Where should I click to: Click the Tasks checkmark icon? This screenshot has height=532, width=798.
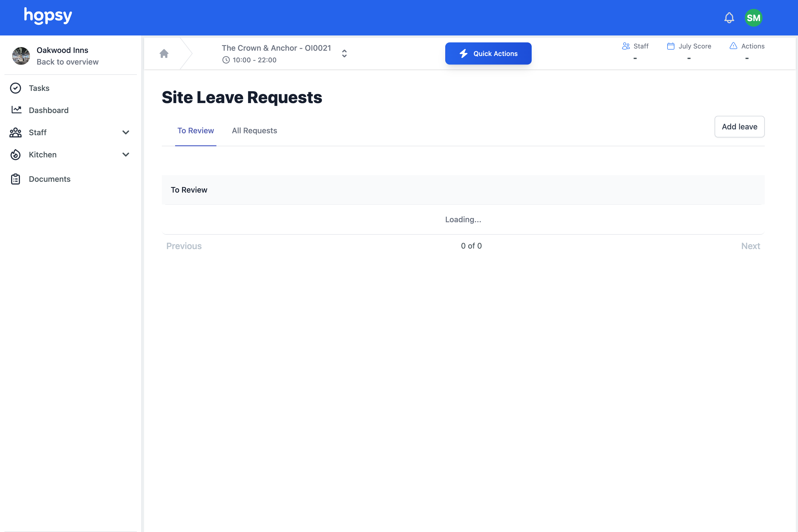(x=16, y=88)
